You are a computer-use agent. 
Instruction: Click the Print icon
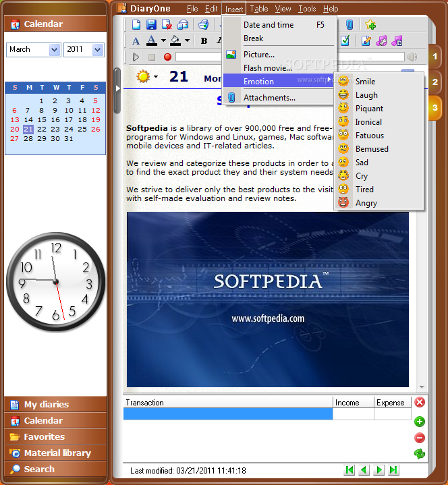pyautogui.click(x=203, y=24)
